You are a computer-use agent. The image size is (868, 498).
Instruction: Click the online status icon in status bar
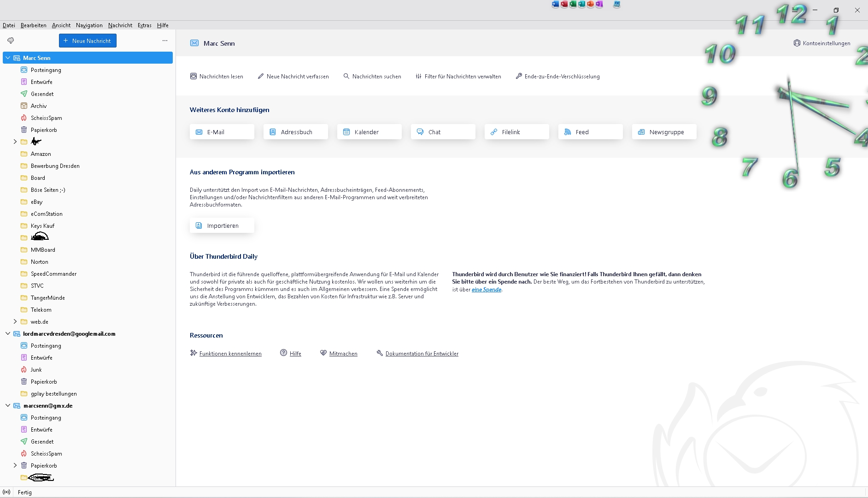6,492
